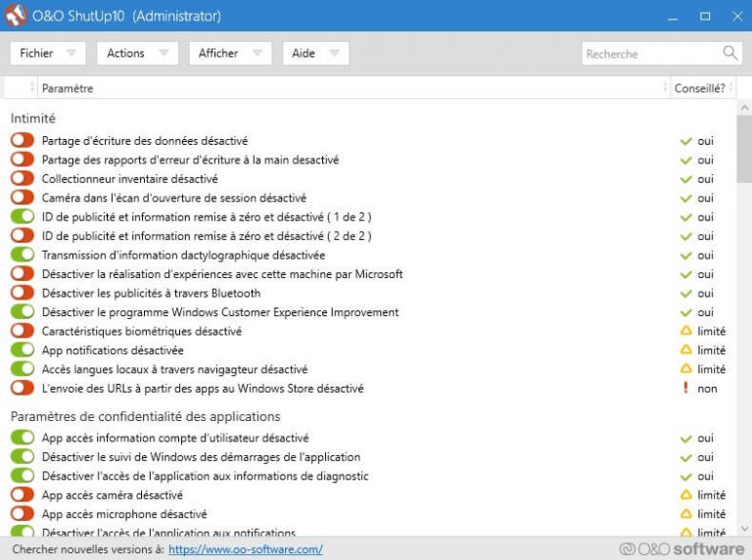752x560 pixels.
Task: Toggle Désactiver la réalisation d'expériences par Microsoft switch
Action: pos(23,274)
